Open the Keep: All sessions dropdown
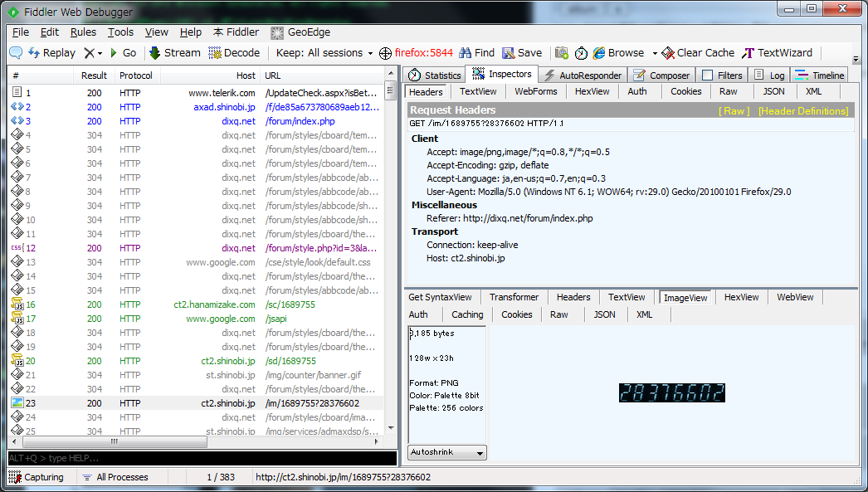This screenshot has height=492, width=868. click(x=324, y=53)
